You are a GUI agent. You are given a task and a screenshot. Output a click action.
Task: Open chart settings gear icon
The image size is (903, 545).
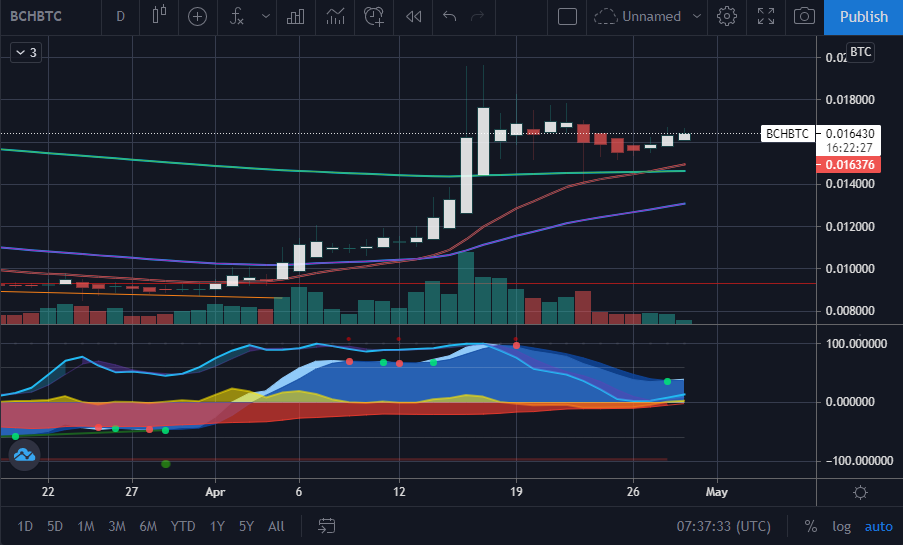coord(727,16)
